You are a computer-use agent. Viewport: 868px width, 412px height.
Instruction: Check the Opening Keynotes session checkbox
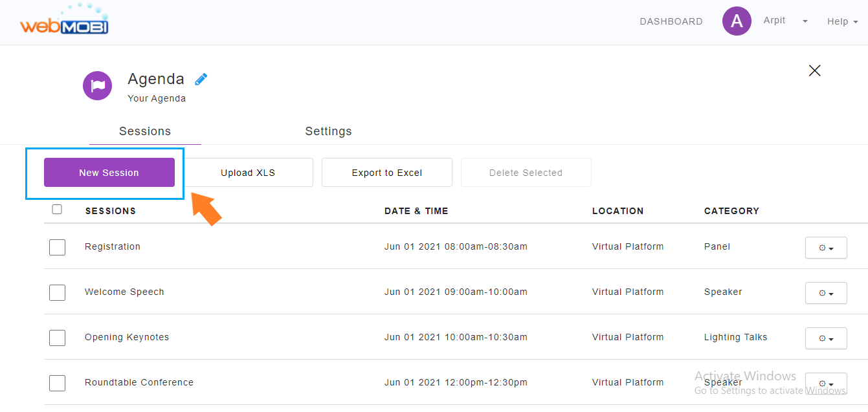tap(57, 338)
